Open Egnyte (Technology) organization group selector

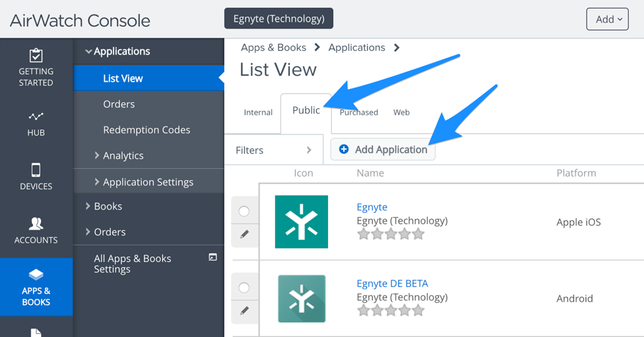(x=278, y=18)
